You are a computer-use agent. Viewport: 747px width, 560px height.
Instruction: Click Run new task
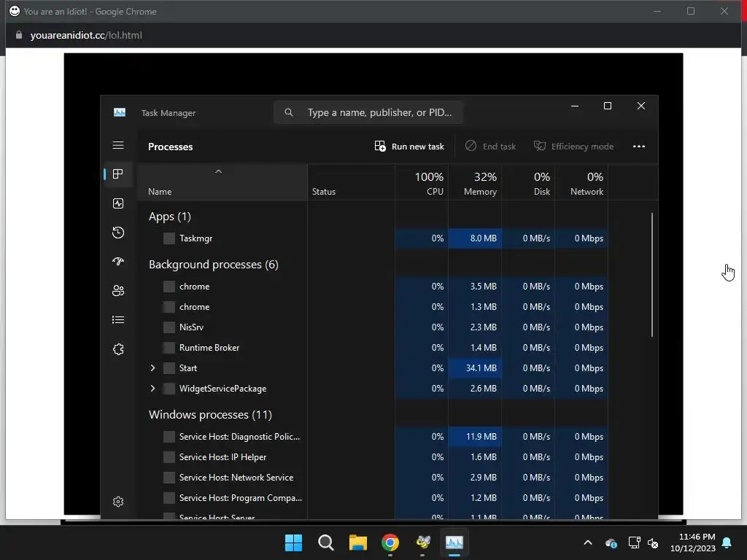409,146
